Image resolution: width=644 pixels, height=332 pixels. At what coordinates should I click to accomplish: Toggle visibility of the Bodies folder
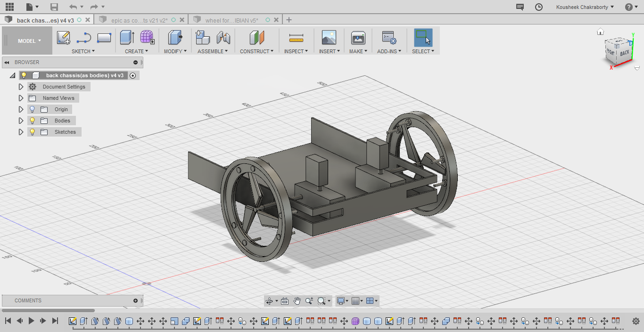click(32, 121)
